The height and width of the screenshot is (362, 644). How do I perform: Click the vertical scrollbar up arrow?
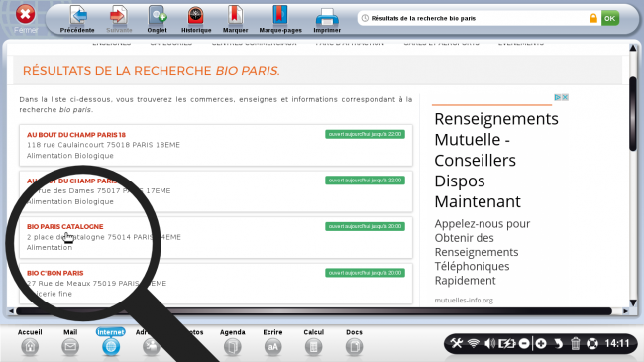[633, 48]
